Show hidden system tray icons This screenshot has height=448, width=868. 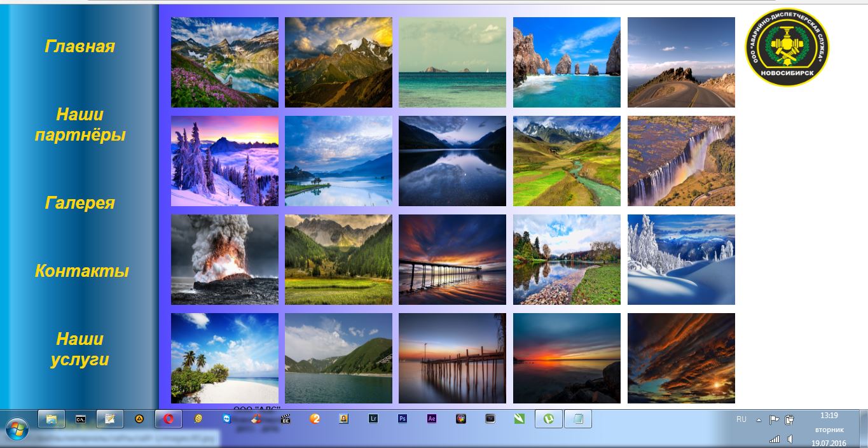(759, 420)
